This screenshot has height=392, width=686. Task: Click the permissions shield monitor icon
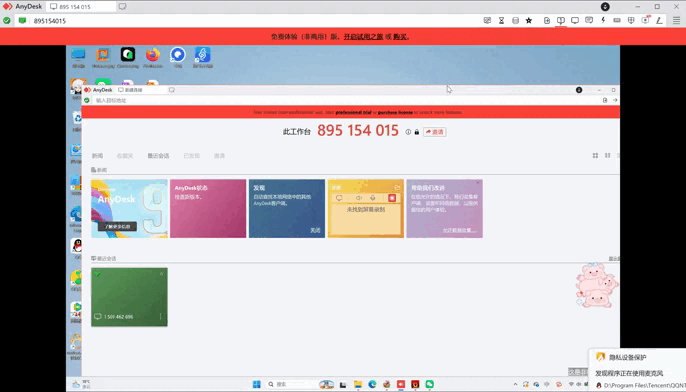(x=631, y=20)
